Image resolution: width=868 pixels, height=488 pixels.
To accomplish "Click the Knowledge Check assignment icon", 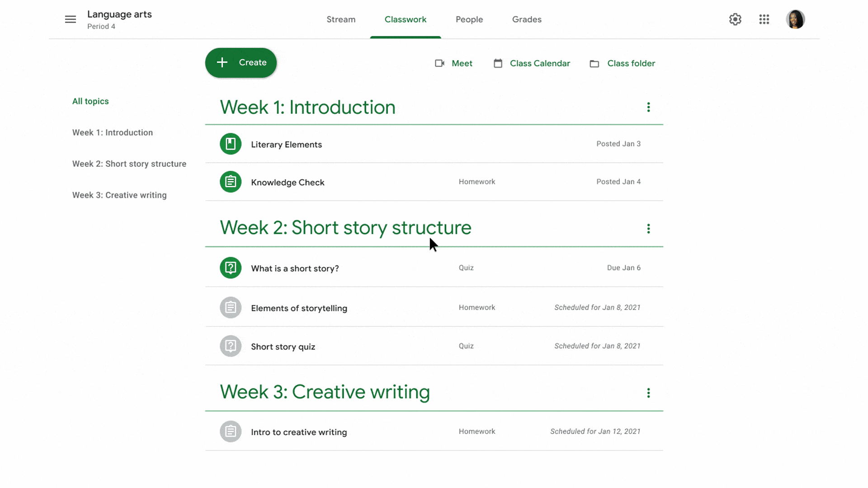I will click(231, 182).
